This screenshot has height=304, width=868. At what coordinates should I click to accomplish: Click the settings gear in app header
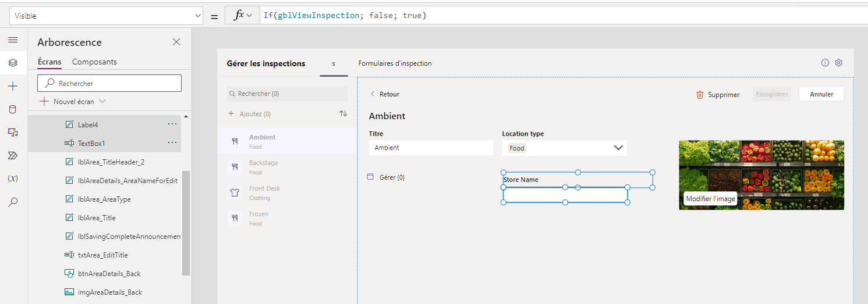tap(839, 63)
